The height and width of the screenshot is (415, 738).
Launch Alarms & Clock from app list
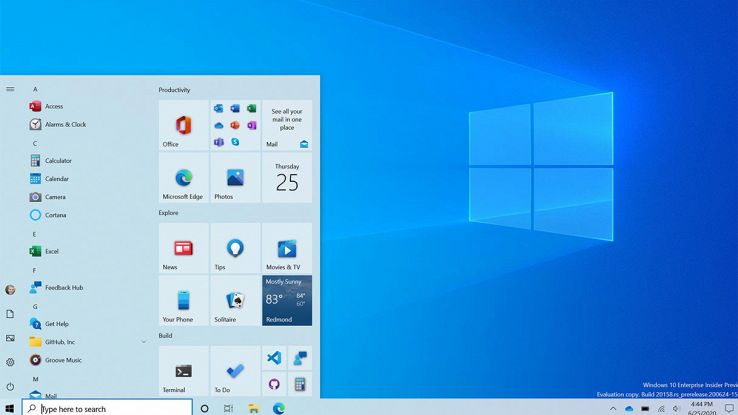[87, 124]
